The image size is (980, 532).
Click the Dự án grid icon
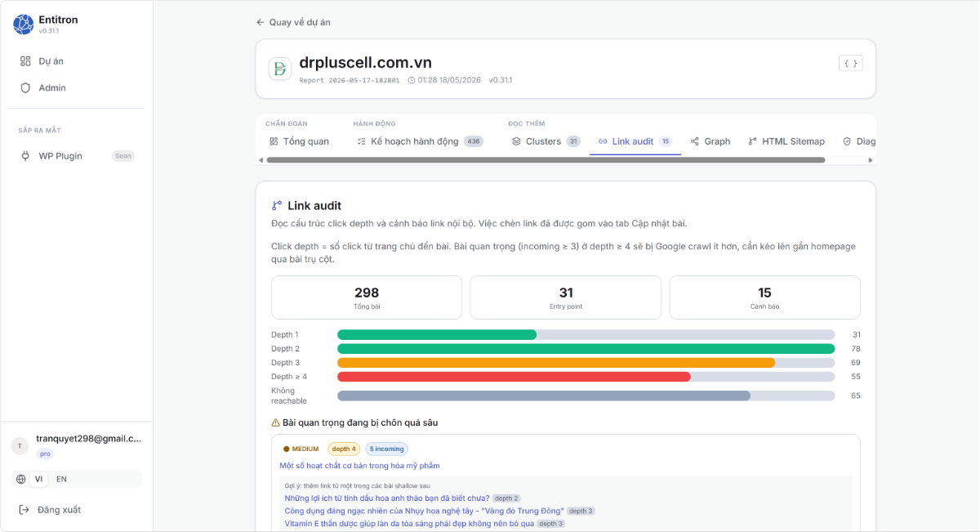pyautogui.click(x=25, y=61)
